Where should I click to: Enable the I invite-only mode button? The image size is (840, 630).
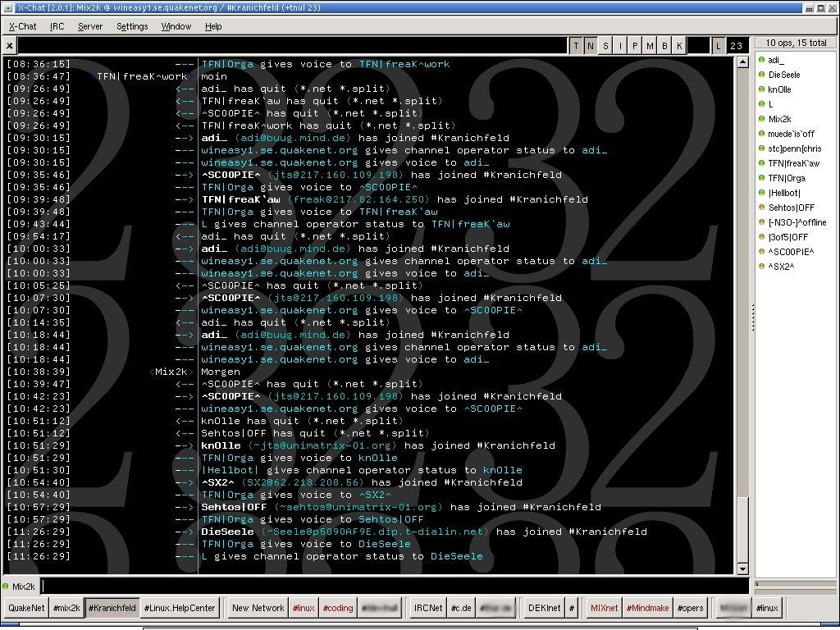[620, 46]
